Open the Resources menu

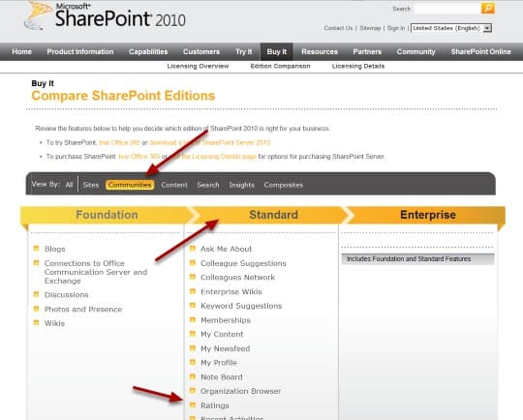coord(320,51)
